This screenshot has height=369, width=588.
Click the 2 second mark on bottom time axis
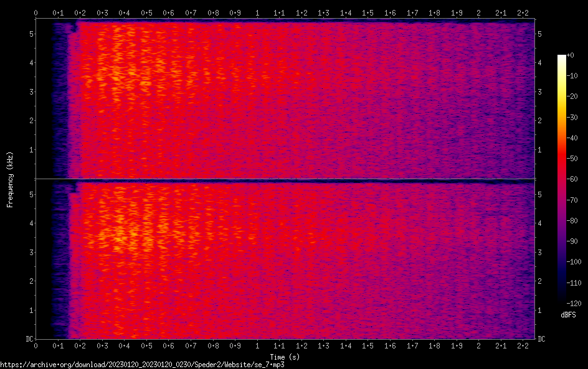pyautogui.click(x=478, y=345)
